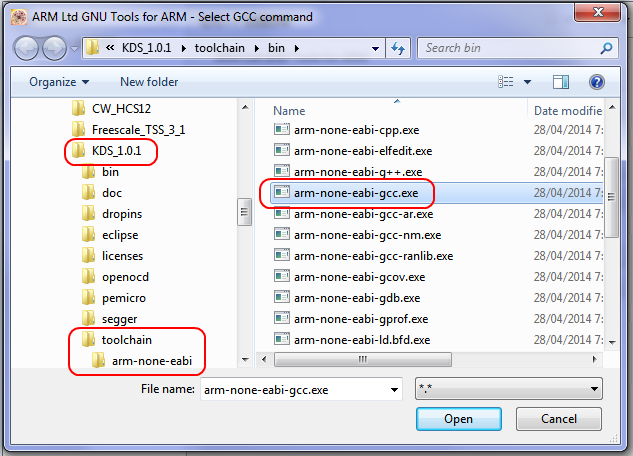633x456 pixels.
Task: Click the Open button
Action: [459, 419]
